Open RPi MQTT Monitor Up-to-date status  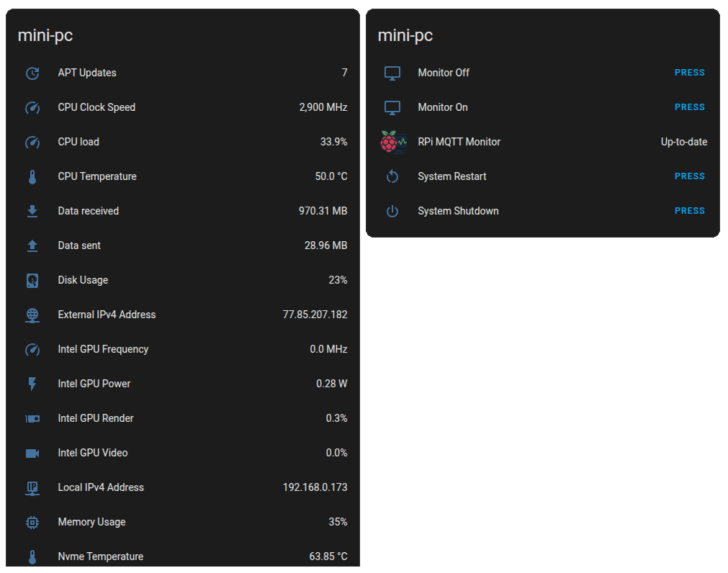pos(683,142)
